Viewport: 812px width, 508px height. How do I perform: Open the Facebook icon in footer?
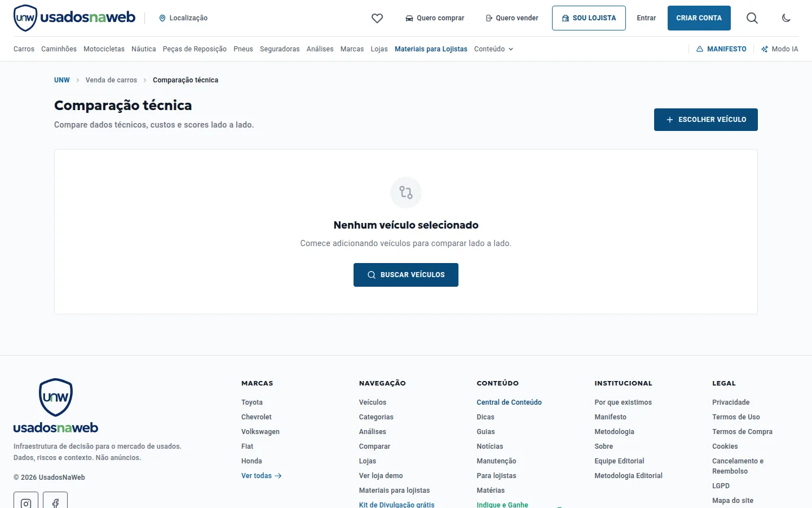(55, 501)
